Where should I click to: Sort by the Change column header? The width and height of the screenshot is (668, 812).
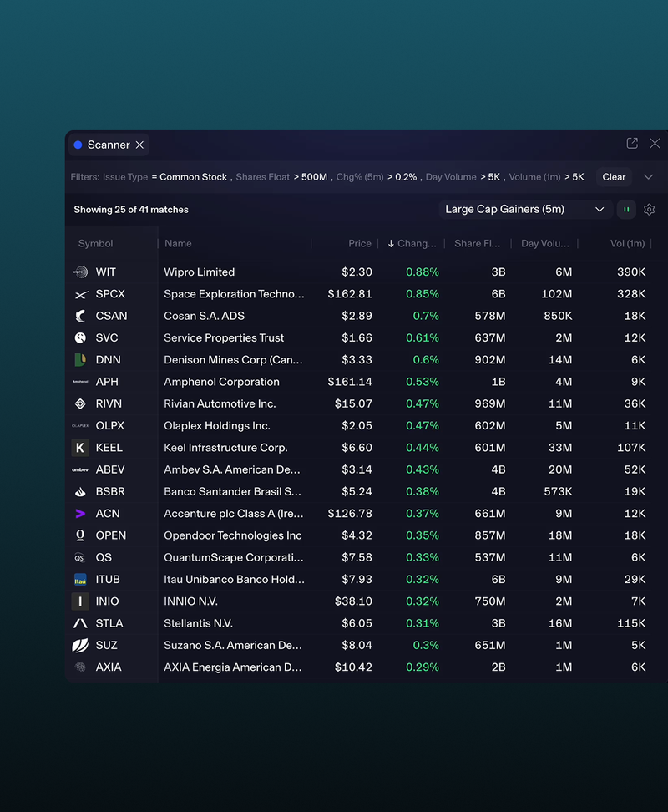pos(412,243)
